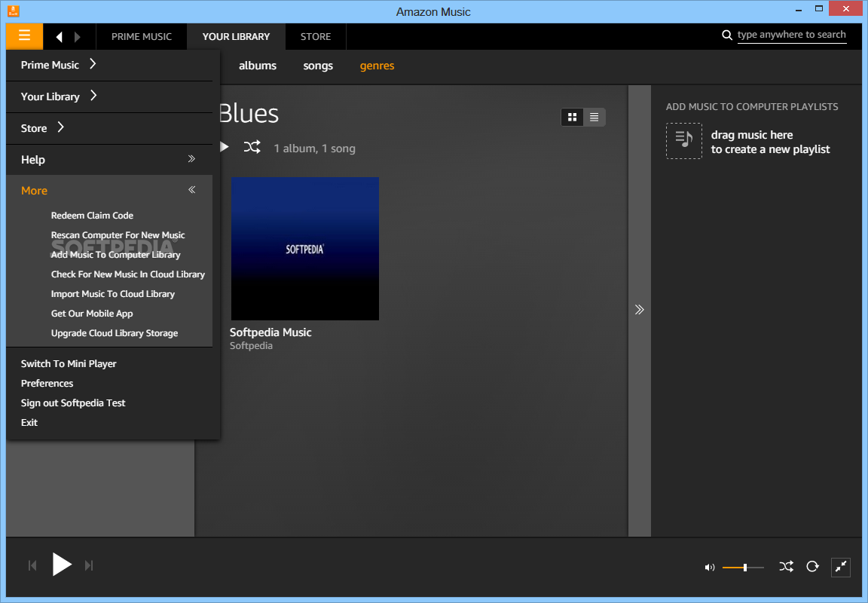The height and width of the screenshot is (603, 868).
Task: Open the STORE tab
Action: coord(316,36)
